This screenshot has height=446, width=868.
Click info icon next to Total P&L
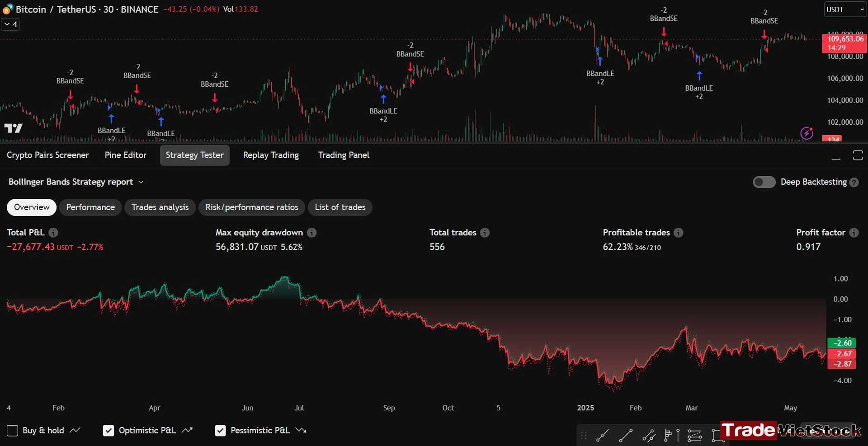[x=53, y=233]
